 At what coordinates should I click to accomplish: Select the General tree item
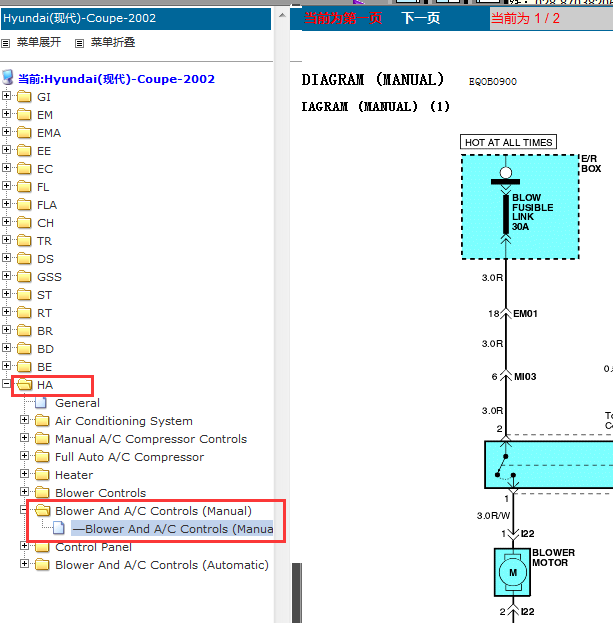tap(77, 403)
